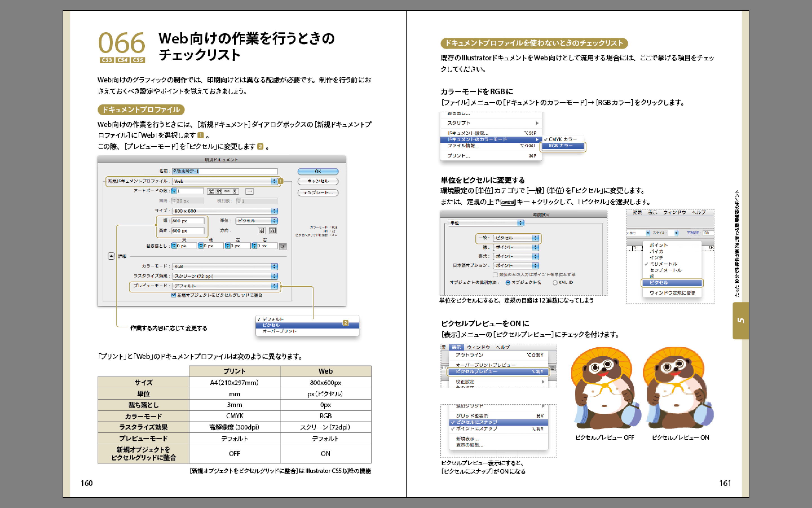Click the テンプレート... button
812x508 pixels.
pos(318,192)
